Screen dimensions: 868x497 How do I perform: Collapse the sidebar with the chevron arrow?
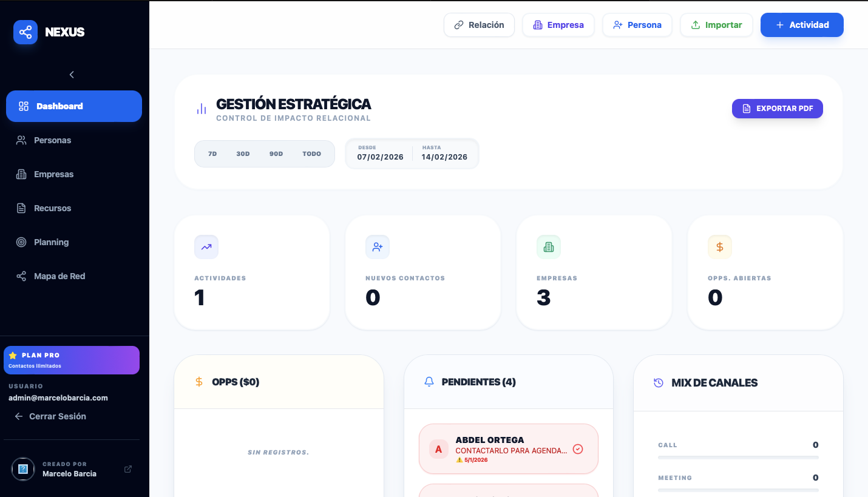click(x=72, y=75)
